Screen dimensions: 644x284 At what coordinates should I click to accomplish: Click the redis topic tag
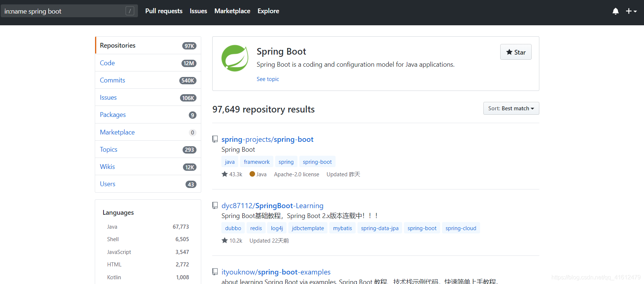(256, 228)
